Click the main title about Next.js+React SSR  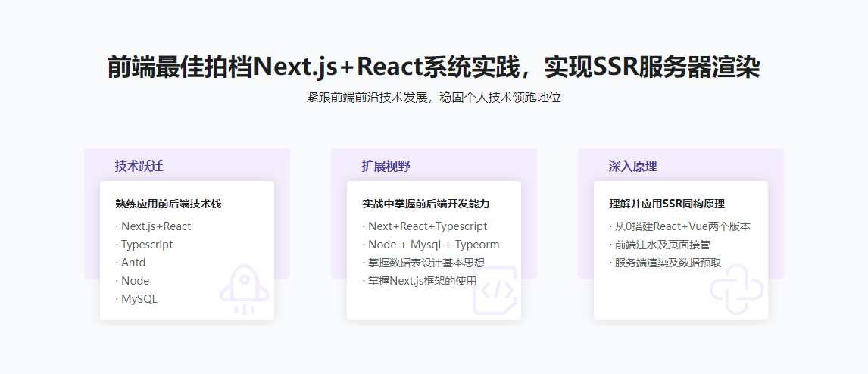pos(433,67)
